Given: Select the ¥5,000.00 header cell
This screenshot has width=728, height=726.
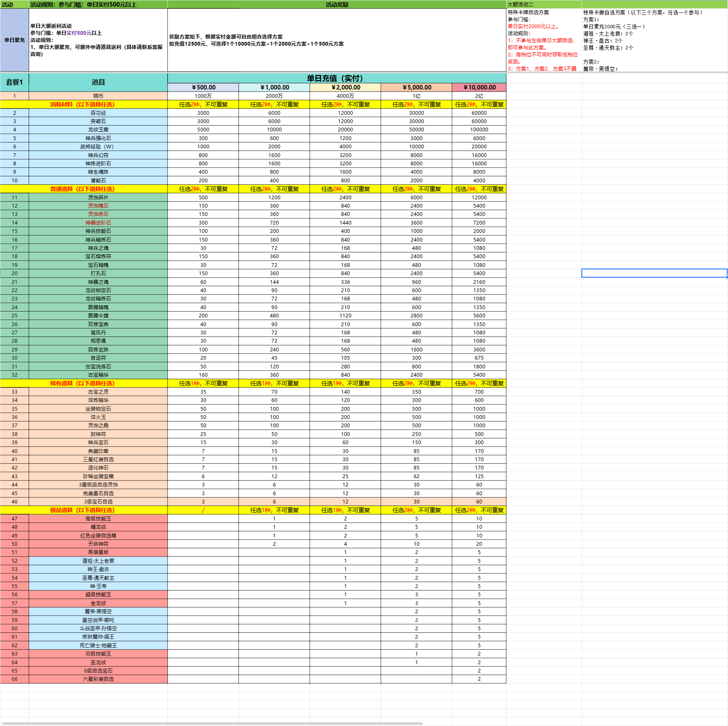Looking at the screenshot, I should coord(416,87).
